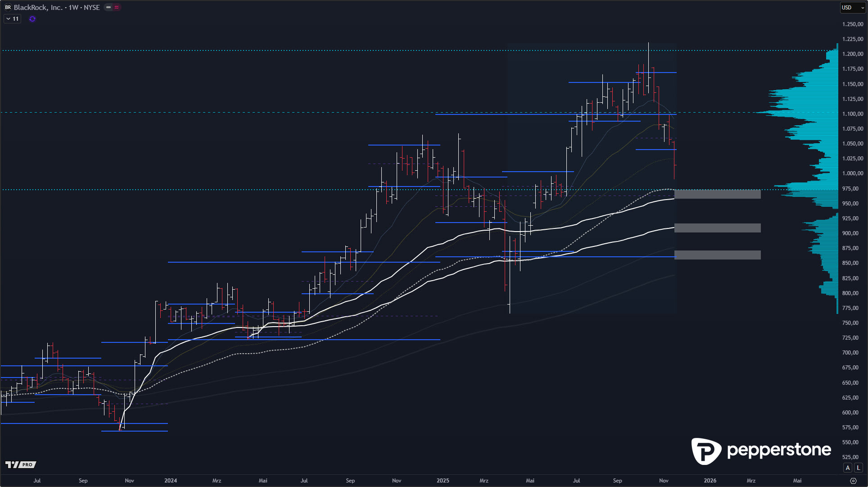The height and width of the screenshot is (487, 868).
Task: Click the TradingView PRO logo
Action: pos(21,464)
